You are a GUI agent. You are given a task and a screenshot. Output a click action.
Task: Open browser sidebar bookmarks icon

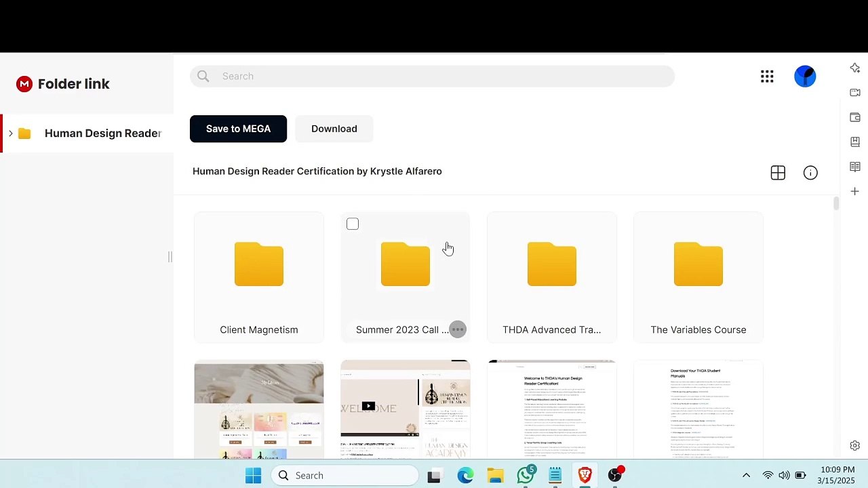855,142
